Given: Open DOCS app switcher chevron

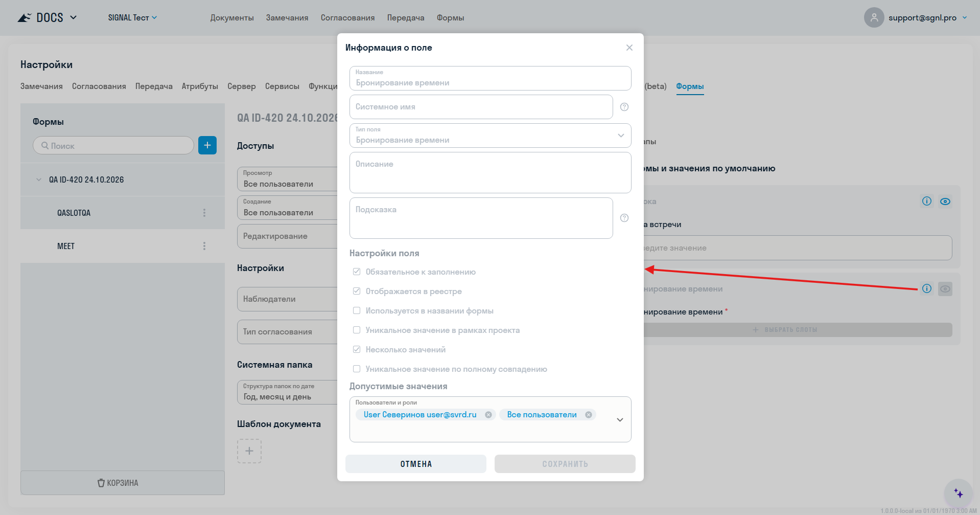Looking at the screenshot, I should (74, 17).
